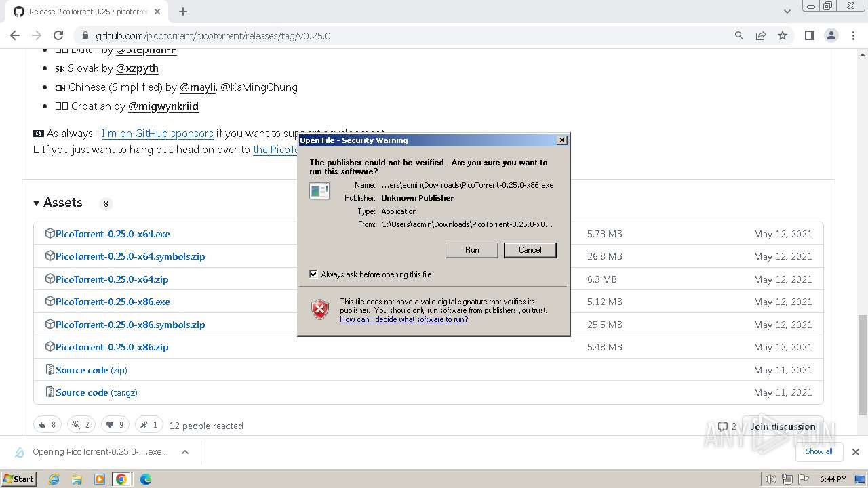Click the volume speaker tray icon
This screenshot has height=488, width=868.
tap(770, 479)
